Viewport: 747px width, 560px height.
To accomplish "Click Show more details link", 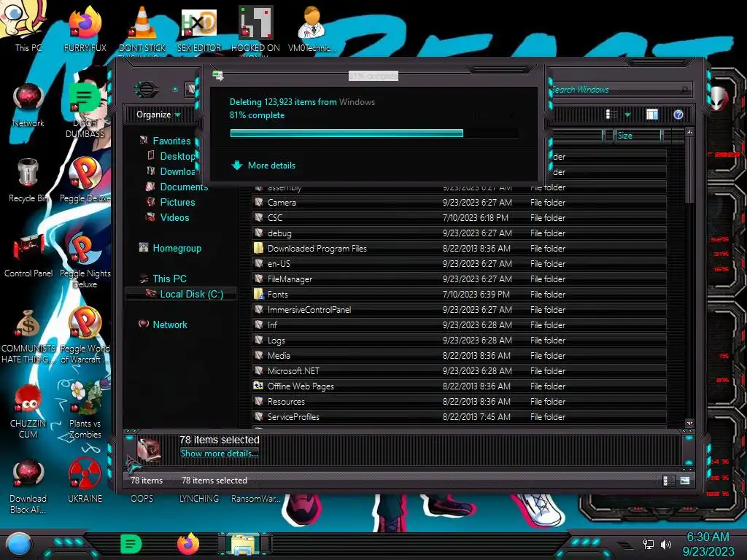I will click(219, 454).
